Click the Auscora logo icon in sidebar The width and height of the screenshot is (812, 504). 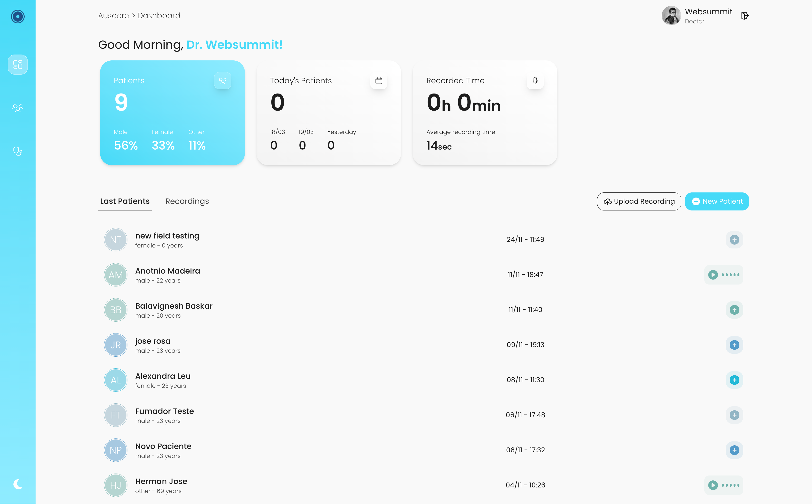(18, 16)
